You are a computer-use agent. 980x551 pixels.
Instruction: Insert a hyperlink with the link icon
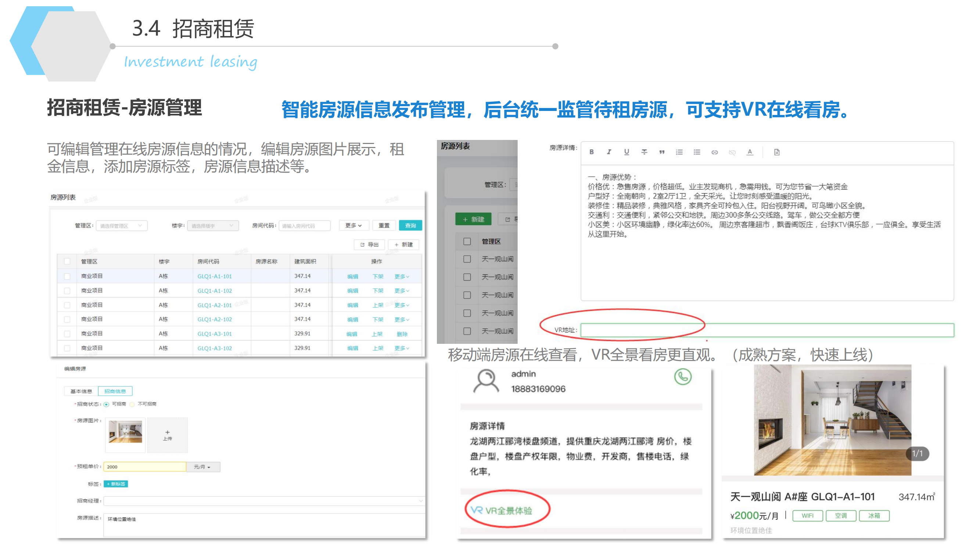714,152
